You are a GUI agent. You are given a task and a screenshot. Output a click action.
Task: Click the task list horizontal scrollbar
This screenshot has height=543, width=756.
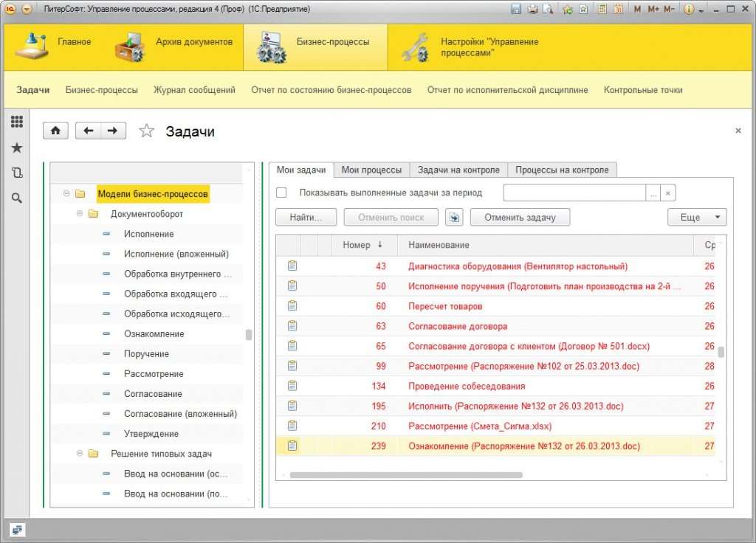[x=406, y=475]
